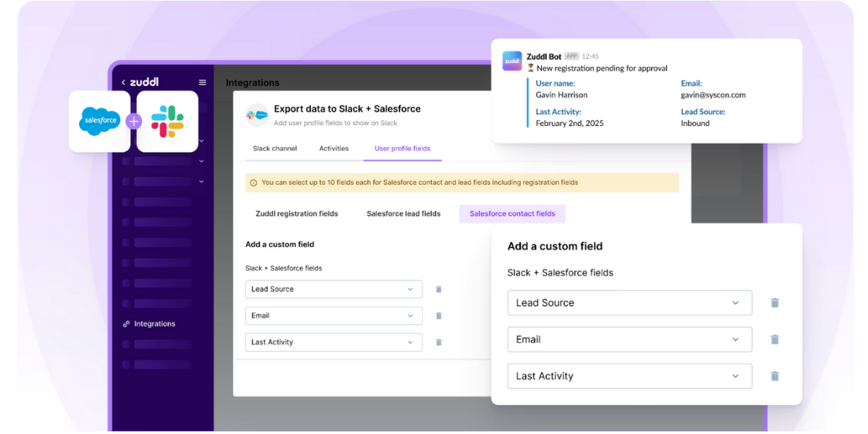
Task: Delete Email in enlarged custom field card
Action: point(775,339)
